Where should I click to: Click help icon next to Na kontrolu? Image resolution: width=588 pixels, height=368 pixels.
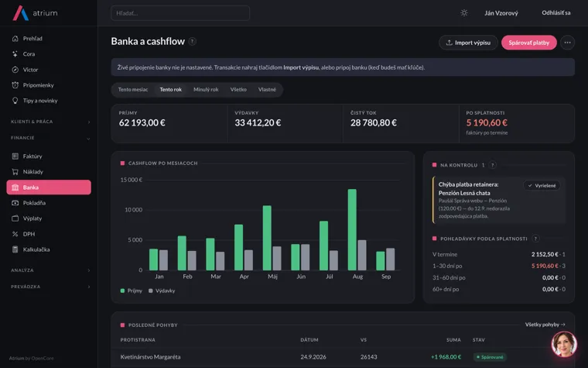(493, 165)
